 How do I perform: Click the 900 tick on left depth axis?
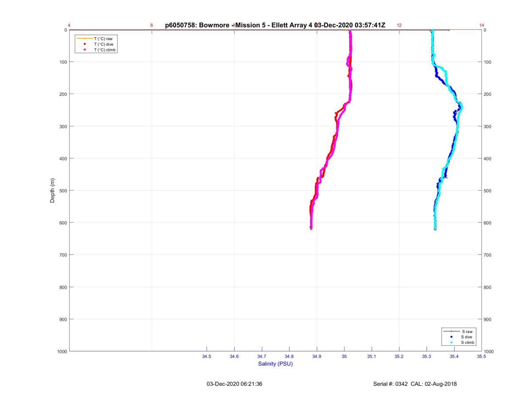63,319
